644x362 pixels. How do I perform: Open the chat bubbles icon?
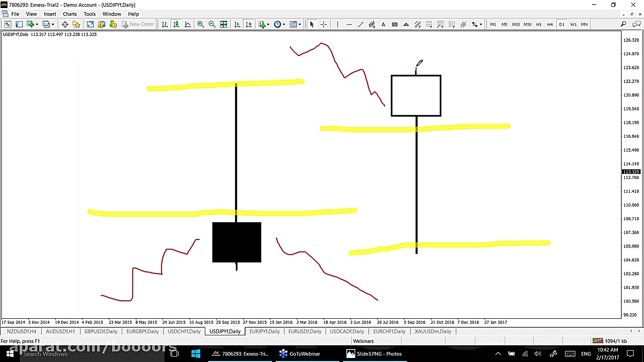point(636,24)
